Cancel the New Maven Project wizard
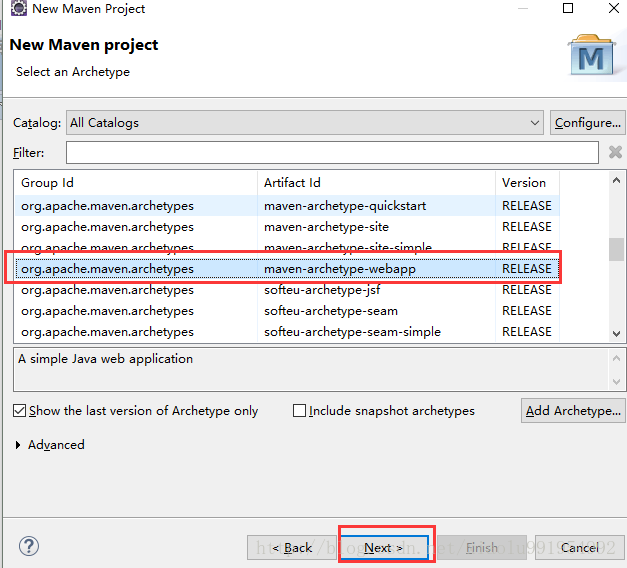 pyautogui.click(x=579, y=548)
